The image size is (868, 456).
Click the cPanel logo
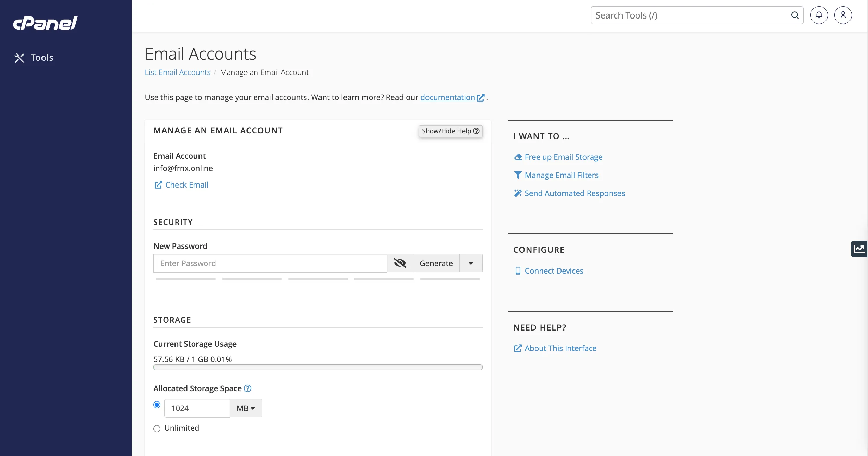pos(45,23)
